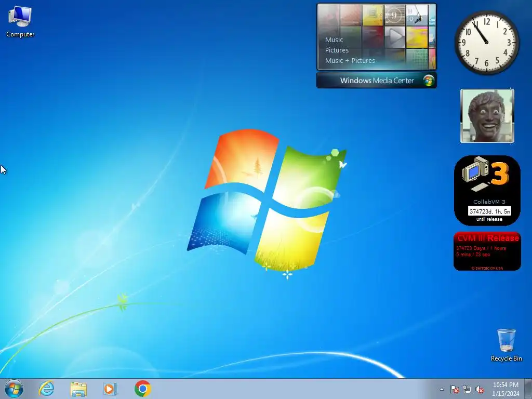Show hidden tray icons arrow

[x=442, y=389]
